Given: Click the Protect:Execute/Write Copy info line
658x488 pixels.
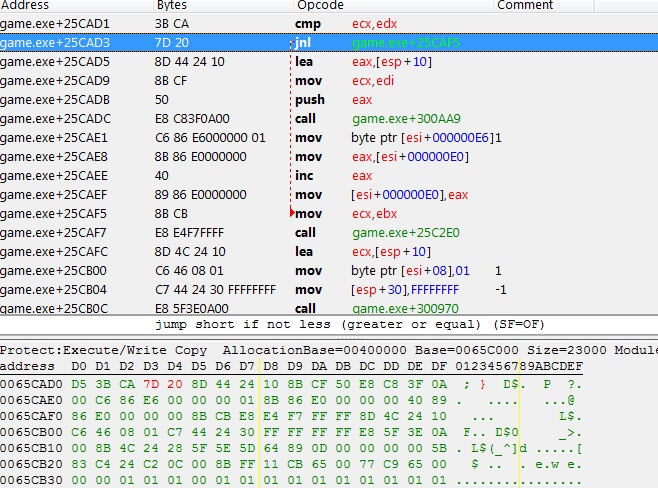Looking at the screenshot, I should (329, 350).
